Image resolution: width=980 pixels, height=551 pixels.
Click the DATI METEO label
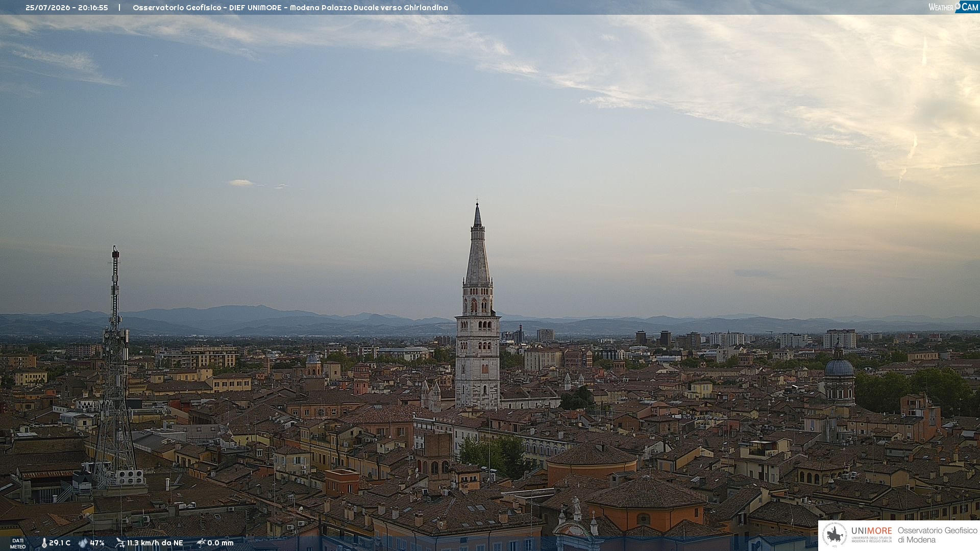tap(18, 543)
